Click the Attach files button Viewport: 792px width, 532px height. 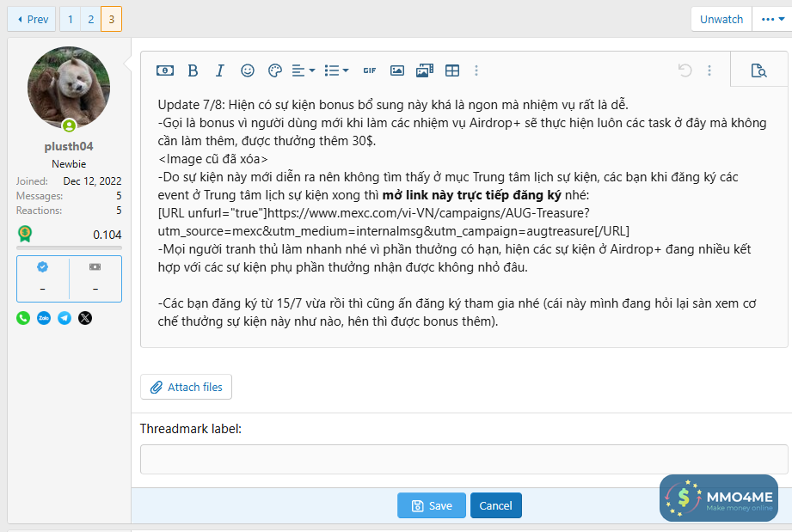point(186,387)
